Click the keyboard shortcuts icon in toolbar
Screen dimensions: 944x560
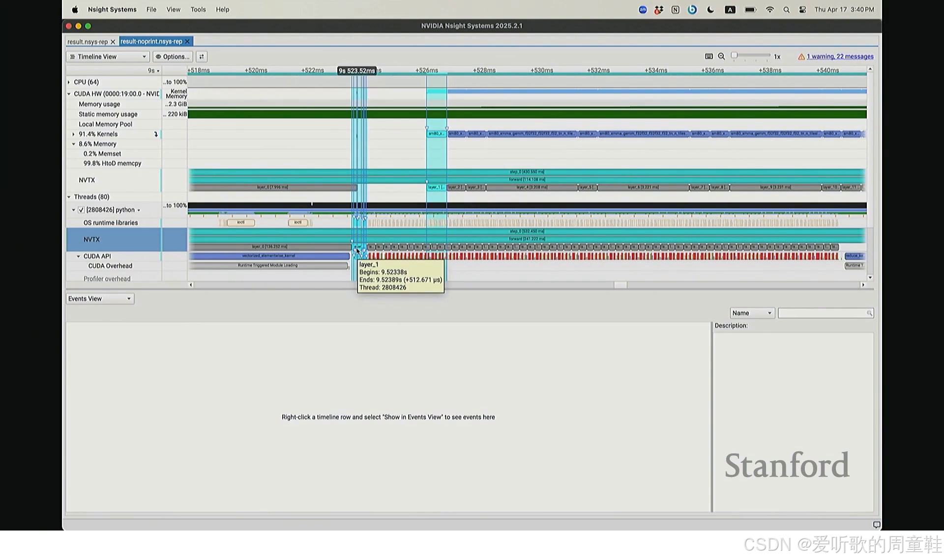click(708, 56)
